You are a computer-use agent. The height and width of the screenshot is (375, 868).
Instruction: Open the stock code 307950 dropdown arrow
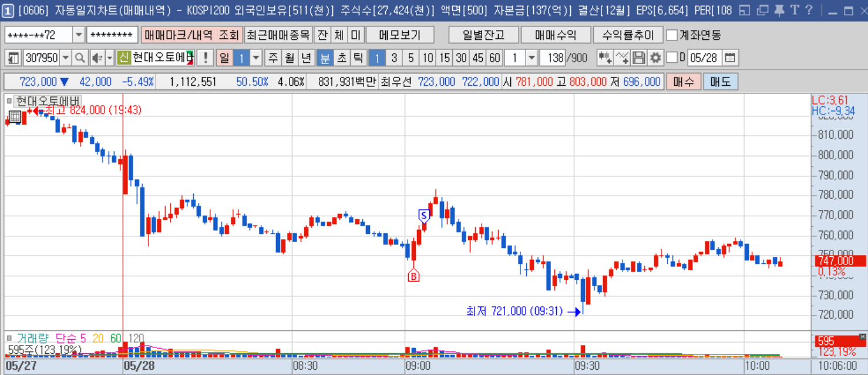pyautogui.click(x=65, y=58)
